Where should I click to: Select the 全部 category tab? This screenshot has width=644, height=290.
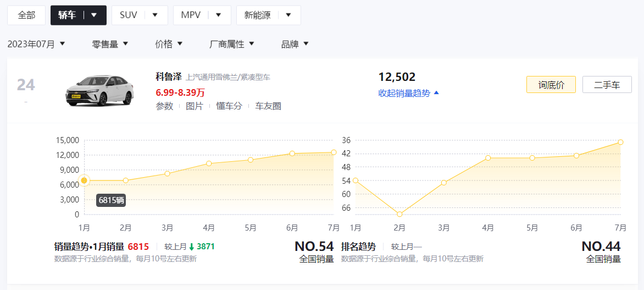[26, 15]
